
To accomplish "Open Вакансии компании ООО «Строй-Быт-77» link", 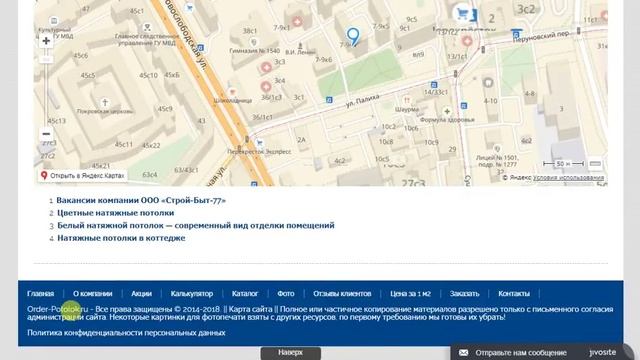I will [x=141, y=200].
